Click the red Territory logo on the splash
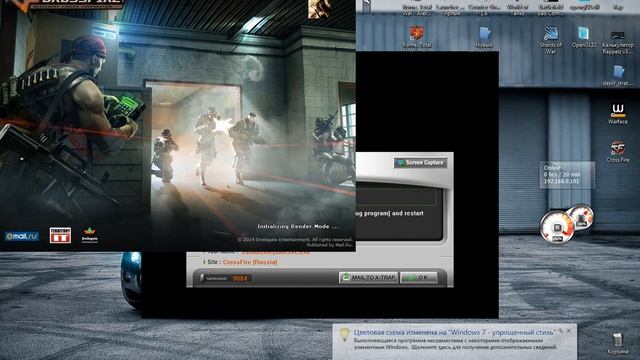 pyautogui.click(x=60, y=235)
